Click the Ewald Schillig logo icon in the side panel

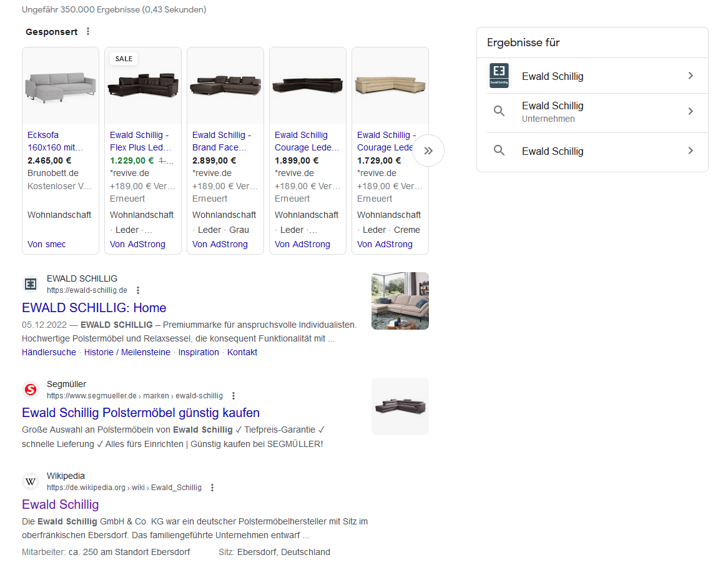point(499,76)
